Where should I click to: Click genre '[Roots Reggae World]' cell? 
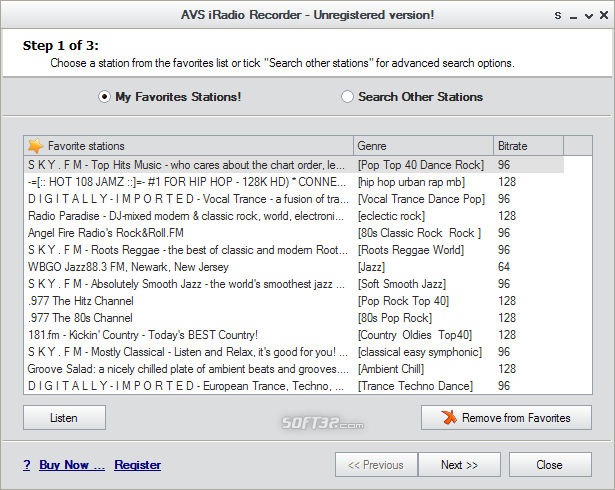[x=411, y=250]
